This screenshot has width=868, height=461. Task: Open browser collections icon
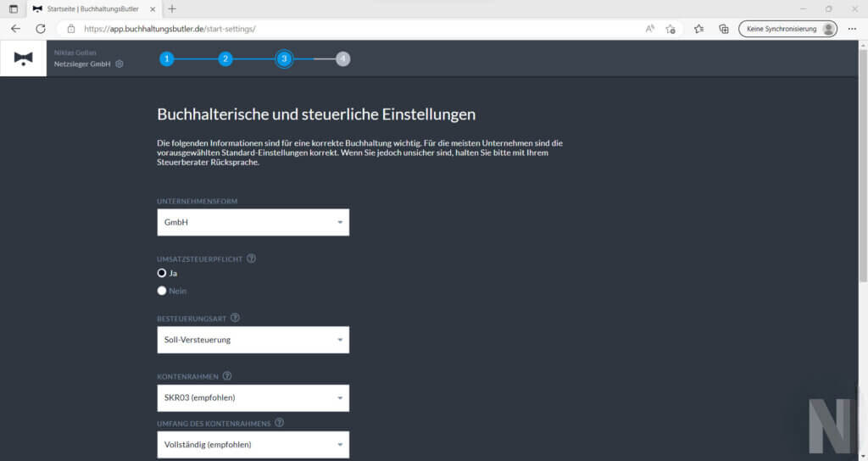coord(724,29)
